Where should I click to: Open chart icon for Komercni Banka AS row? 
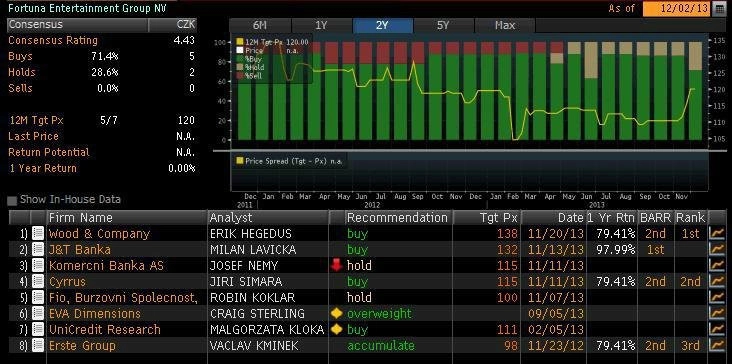click(716, 266)
